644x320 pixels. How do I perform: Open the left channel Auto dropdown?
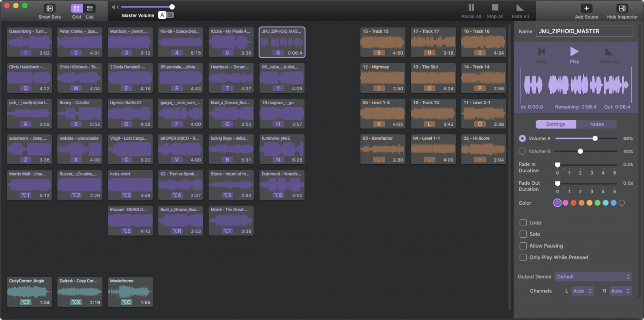coord(582,291)
